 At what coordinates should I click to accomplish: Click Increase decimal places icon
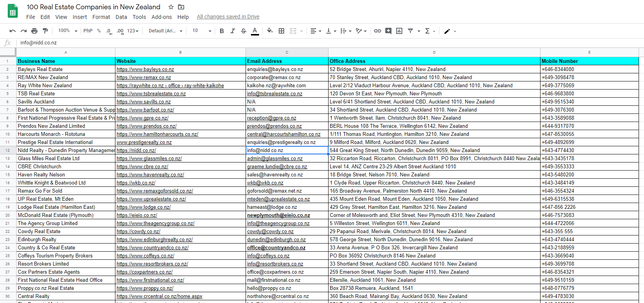click(x=120, y=31)
